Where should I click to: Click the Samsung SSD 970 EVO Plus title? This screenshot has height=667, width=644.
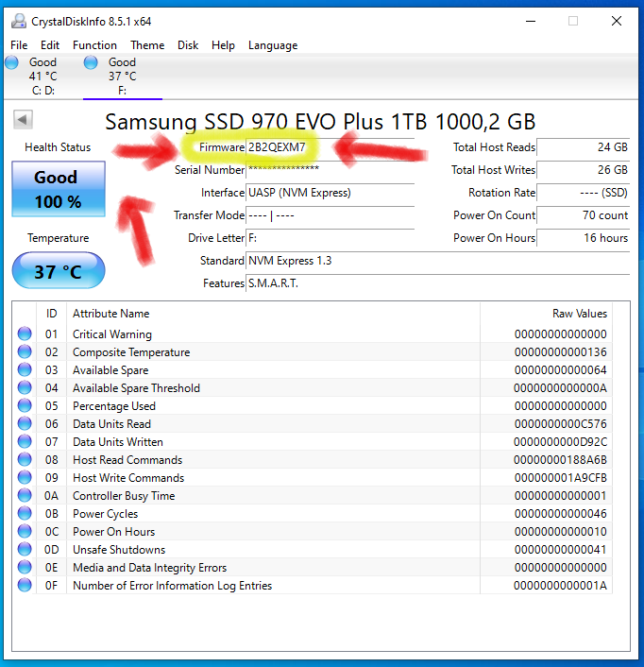point(320,122)
